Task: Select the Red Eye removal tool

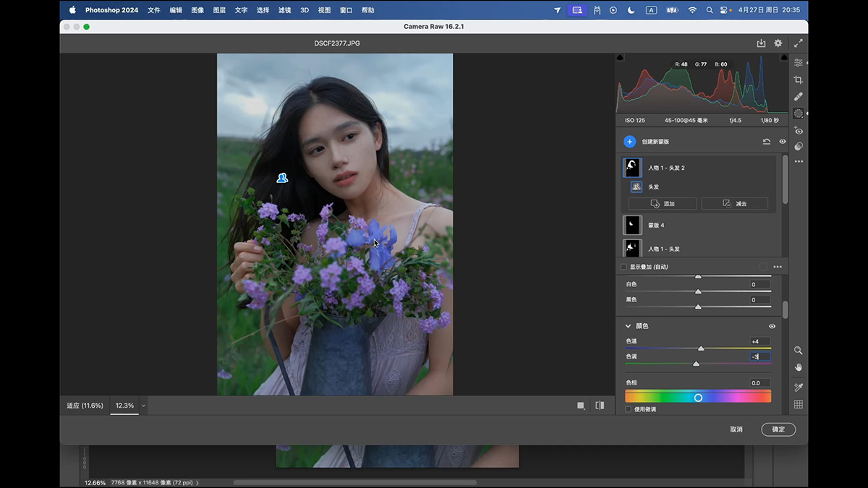Action: pos(799,131)
